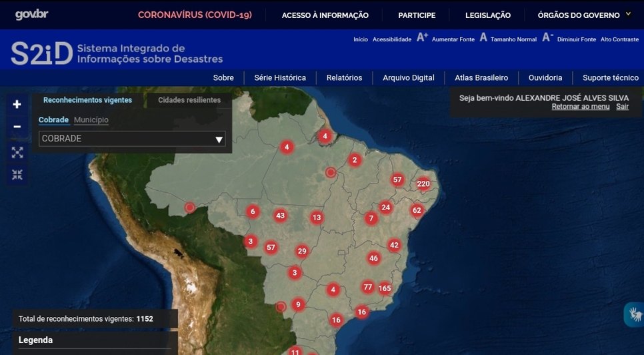Click the Aumentar Fonte text link
The height and width of the screenshot is (355, 644).
(x=453, y=39)
